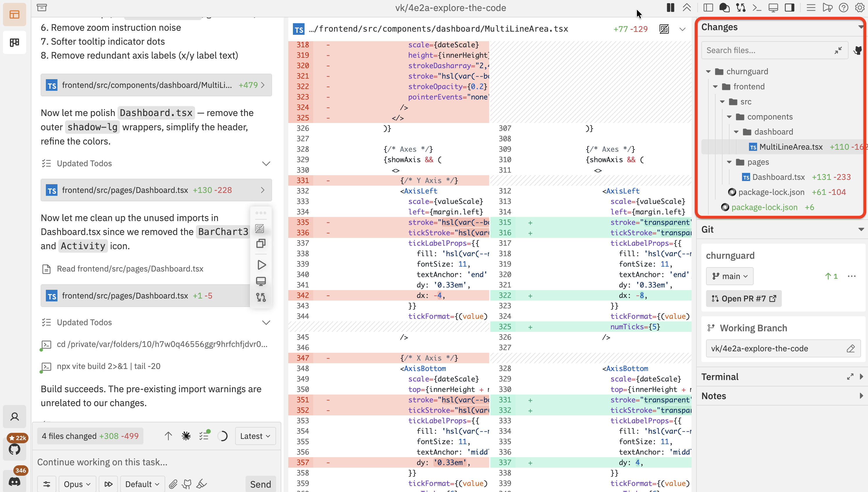This screenshot has width=868, height=492.
Task: Switch to the board workspace tab in left sidebar
Action: point(15,42)
